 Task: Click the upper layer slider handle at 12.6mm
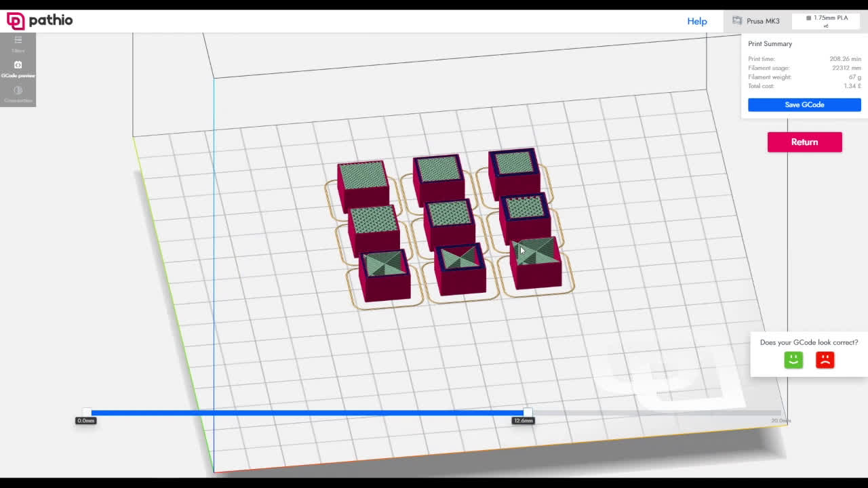pos(528,412)
